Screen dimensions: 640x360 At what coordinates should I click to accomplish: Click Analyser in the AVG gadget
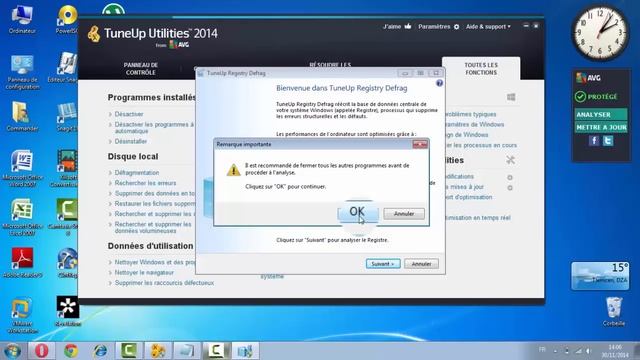tap(601, 115)
